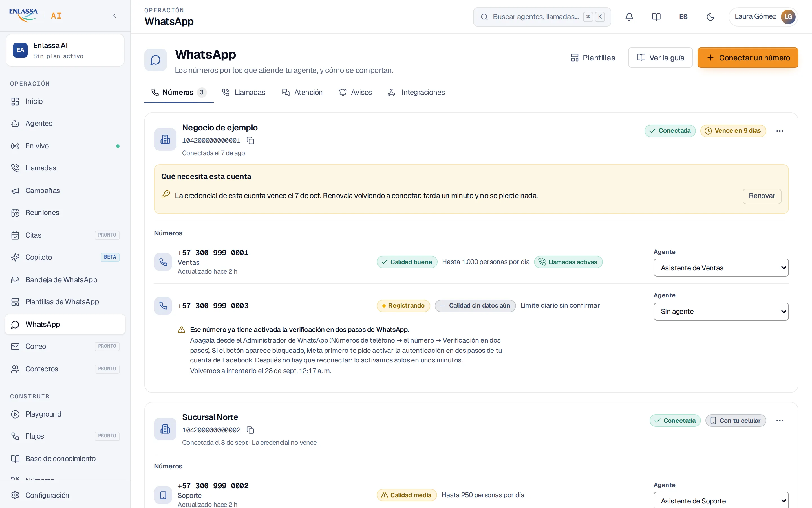
Task: Switch to the Atención tab
Action: click(302, 92)
